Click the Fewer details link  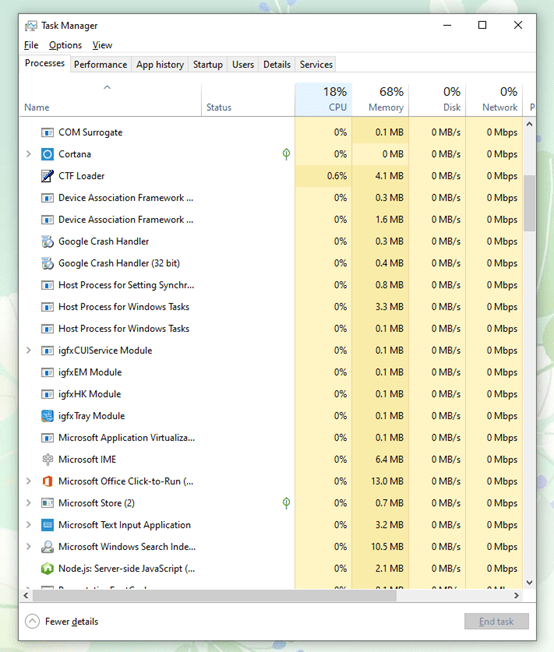point(72,622)
